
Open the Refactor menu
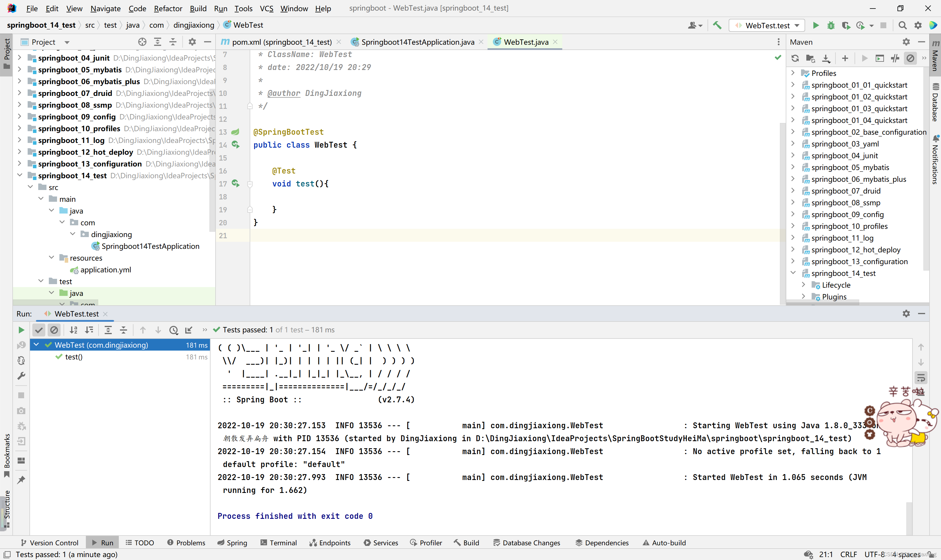pos(168,8)
